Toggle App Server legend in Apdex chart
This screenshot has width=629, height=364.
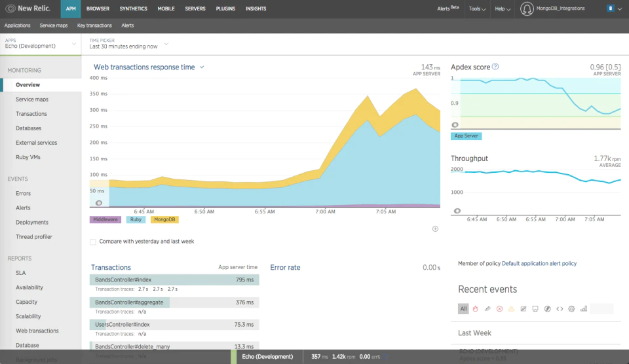466,136
